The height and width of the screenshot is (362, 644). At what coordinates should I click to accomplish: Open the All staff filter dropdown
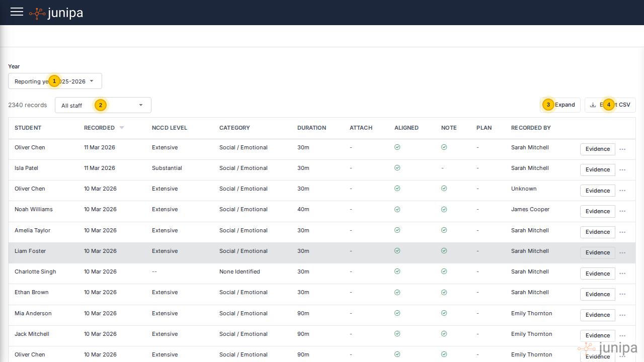103,105
